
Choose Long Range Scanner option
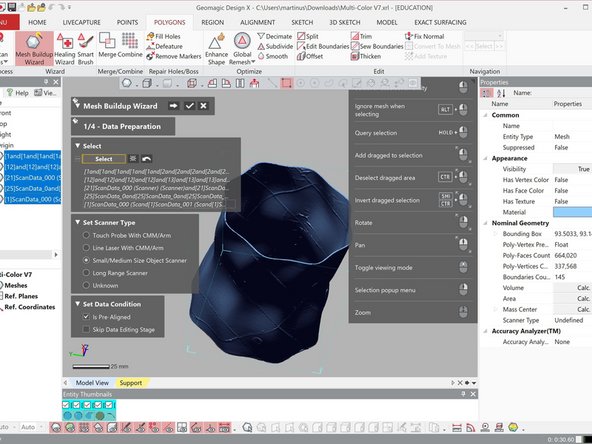(86, 273)
